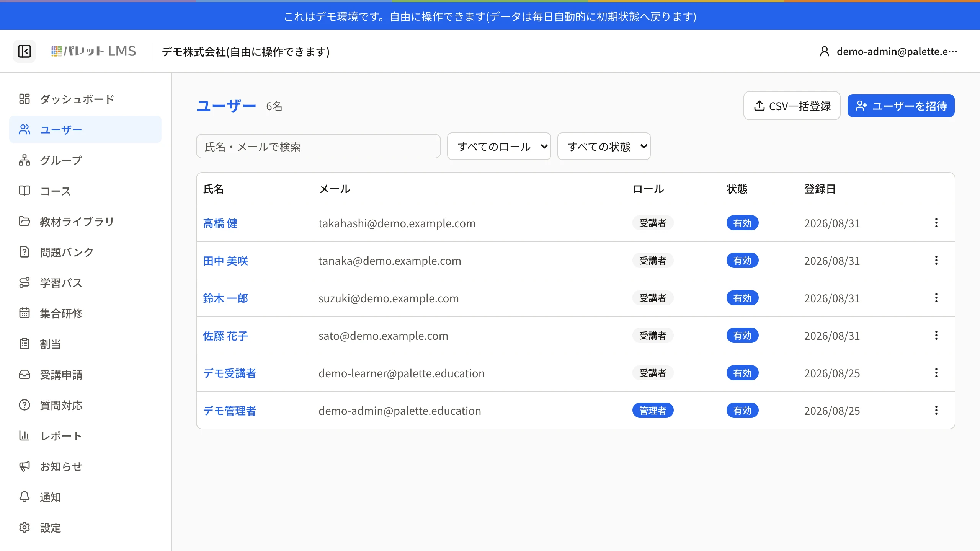Click the 教材ライブラリ folder icon
The width and height of the screenshot is (980, 551).
point(24,221)
